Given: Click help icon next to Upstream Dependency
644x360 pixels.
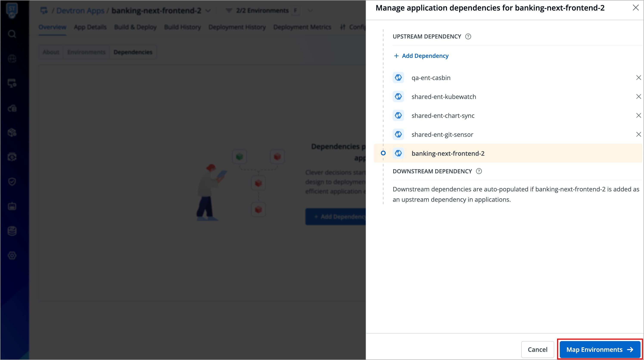Looking at the screenshot, I should 468,37.
